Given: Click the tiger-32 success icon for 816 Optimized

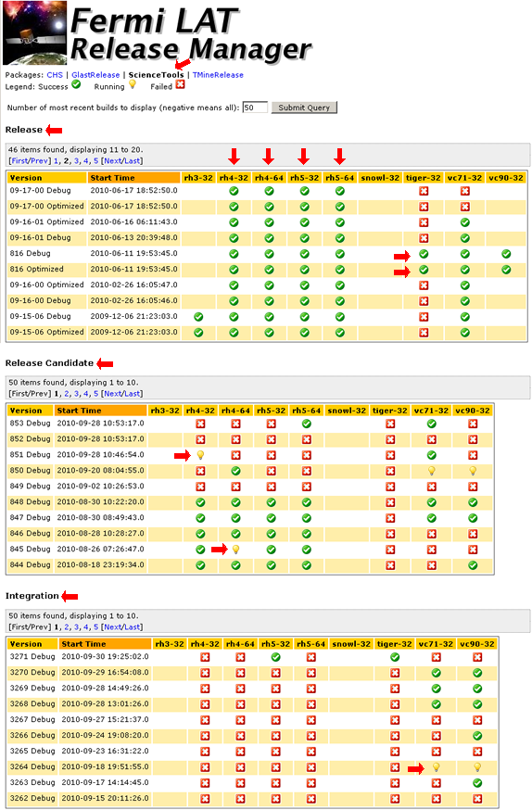Looking at the screenshot, I should (x=424, y=270).
